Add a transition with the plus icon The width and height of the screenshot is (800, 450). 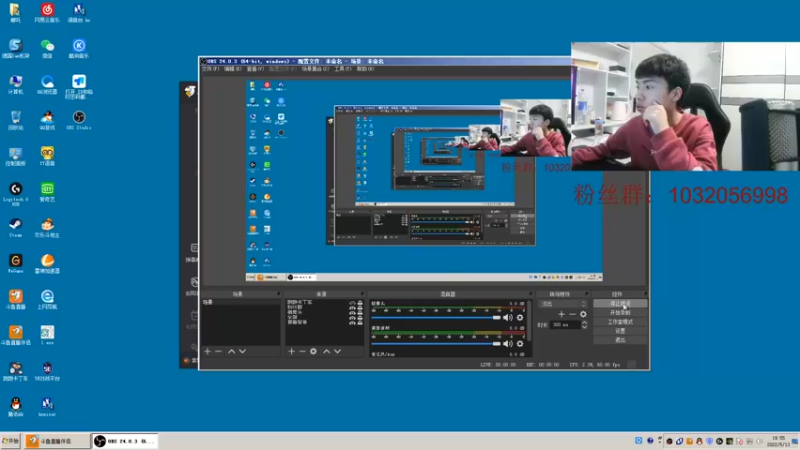[x=561, y=314]
